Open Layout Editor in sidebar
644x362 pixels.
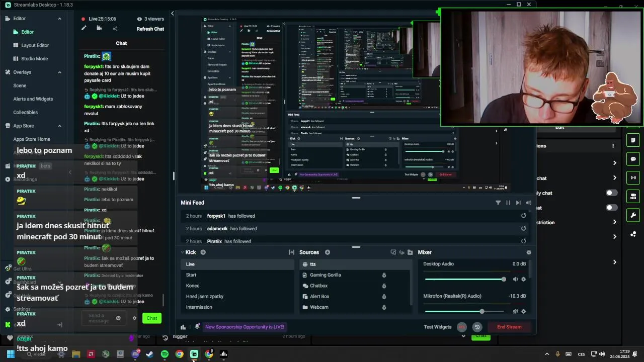[x=35, y=45]
